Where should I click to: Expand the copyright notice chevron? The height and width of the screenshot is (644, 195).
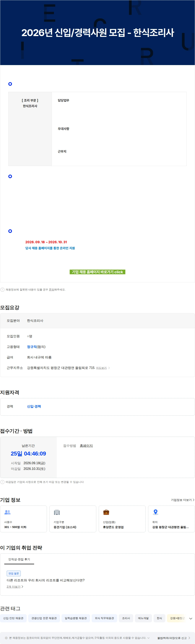[148, 638]
